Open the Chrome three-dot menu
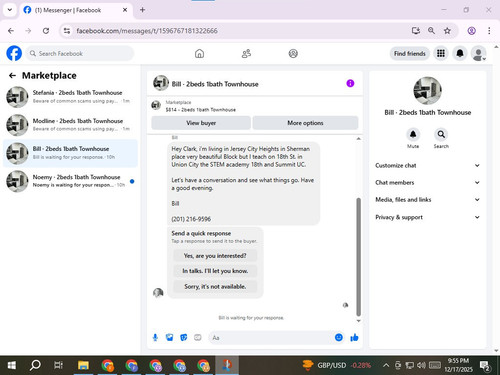 pyautogui.click(x=489, y=31)
